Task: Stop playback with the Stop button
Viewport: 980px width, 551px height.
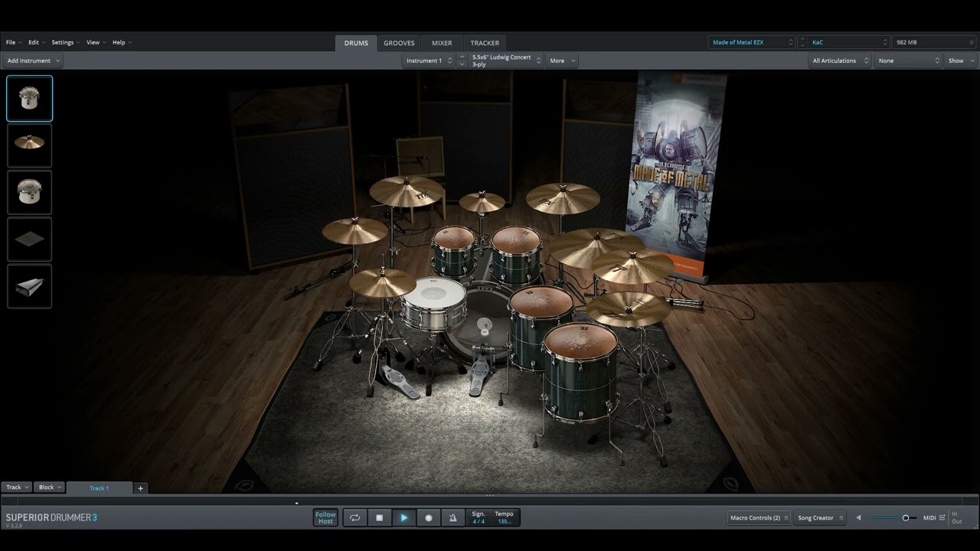Action: click(x=379, y=518)
